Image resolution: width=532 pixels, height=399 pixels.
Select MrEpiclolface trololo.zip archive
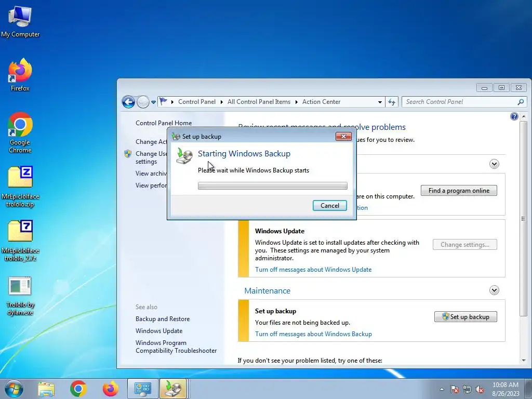coord(20,187)
